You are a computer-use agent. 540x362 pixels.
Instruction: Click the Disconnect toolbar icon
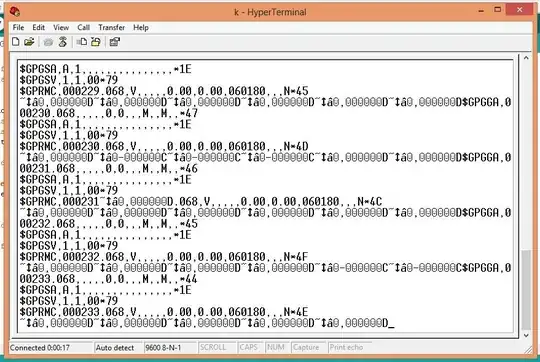(x=63, y=42)
